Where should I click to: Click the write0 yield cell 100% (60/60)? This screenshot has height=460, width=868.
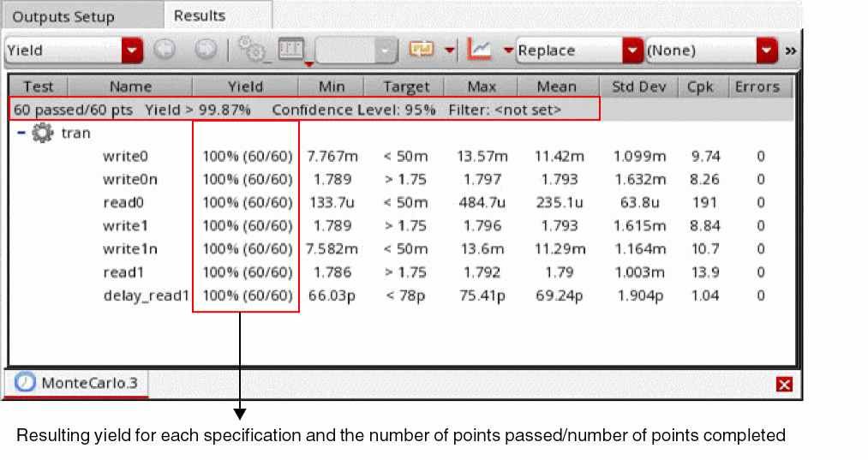pos(247,156)
